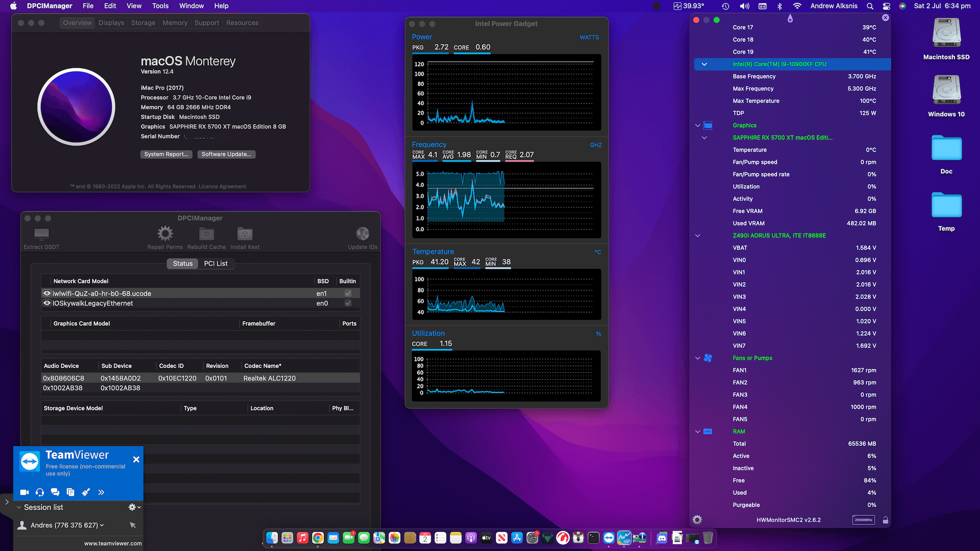
Task: Open Andres (776 375 627) session dropdown
Action: (102, 525)
